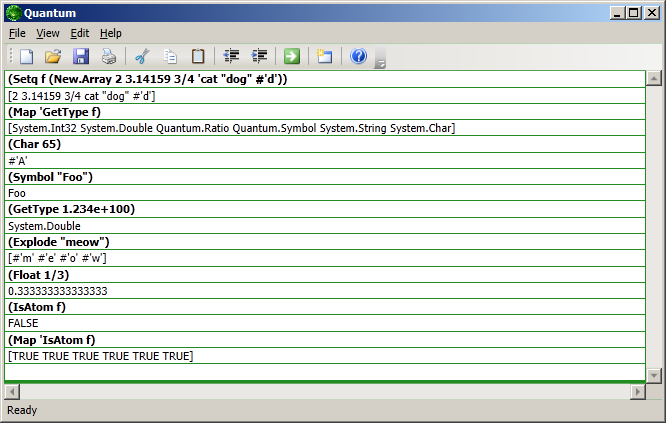Viewport: 666px width, 423px height.
Task: Click the new window sparkle icon
Action: click(x=325, y=56)
